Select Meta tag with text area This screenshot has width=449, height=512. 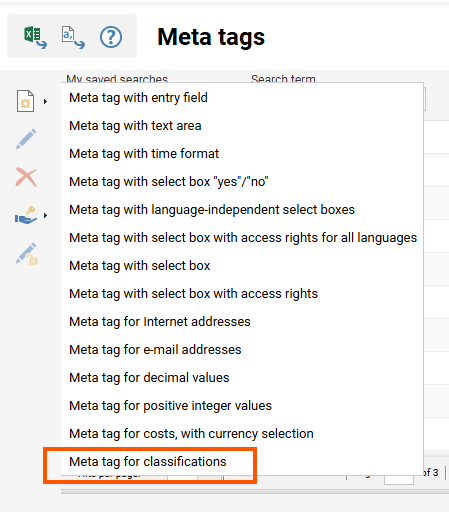(x=135, y=126)
